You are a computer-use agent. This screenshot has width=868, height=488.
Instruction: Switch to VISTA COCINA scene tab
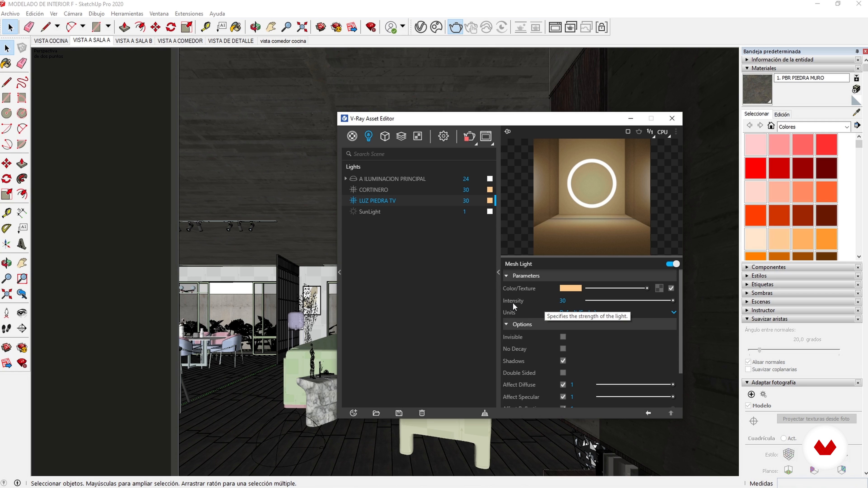click(x=51, y=41)
